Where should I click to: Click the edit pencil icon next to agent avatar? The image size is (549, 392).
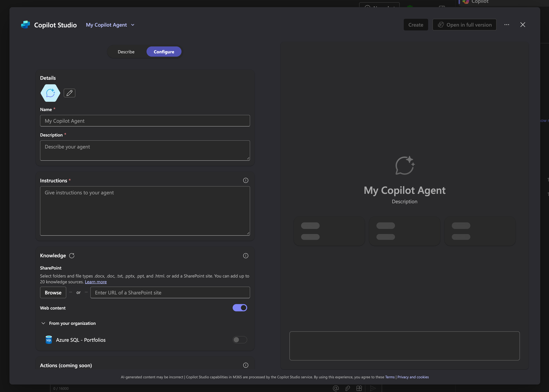(x=69, y=93)
